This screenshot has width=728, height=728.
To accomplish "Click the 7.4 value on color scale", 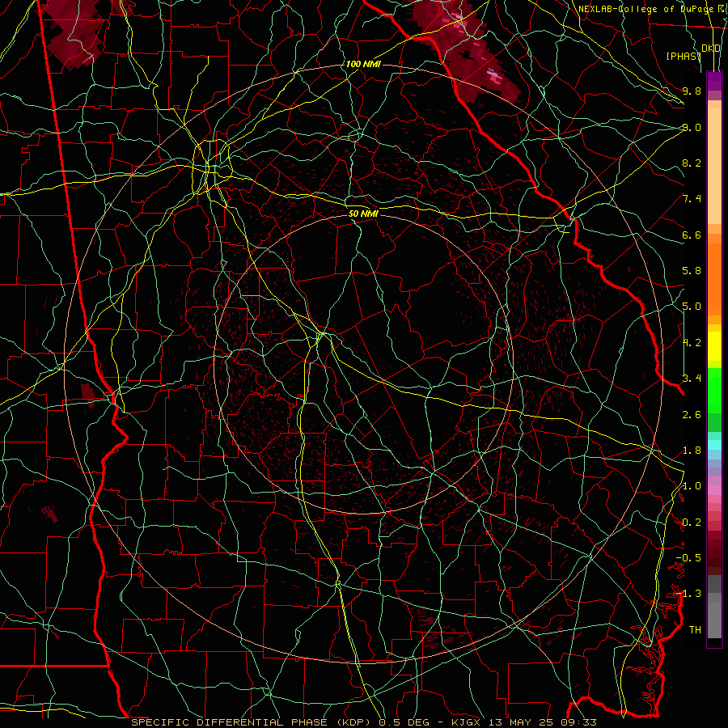I will coord(692,199).
